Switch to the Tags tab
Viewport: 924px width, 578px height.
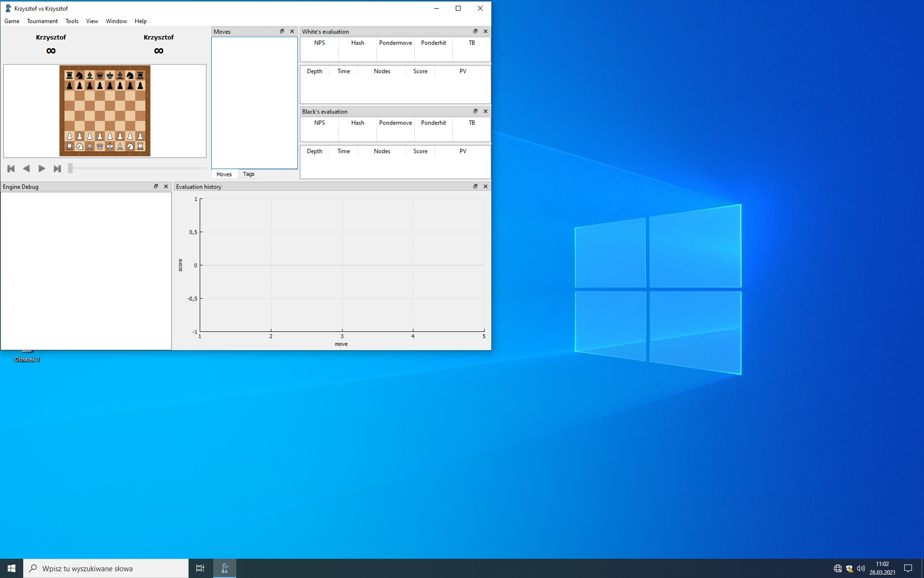pos(248,174)
